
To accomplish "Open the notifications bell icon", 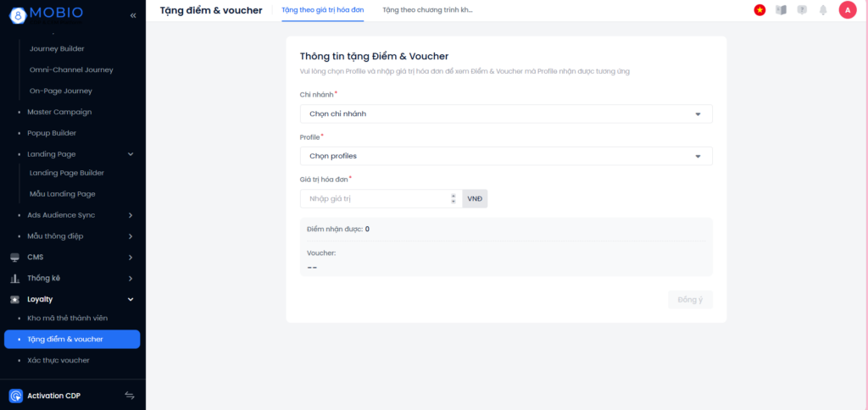I will (x=823, y=10).
